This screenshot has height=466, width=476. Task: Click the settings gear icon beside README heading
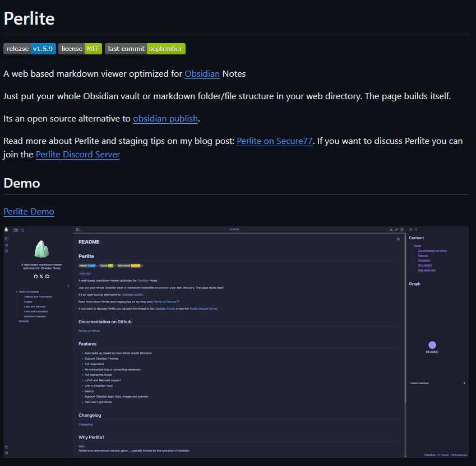click(398, 239)
